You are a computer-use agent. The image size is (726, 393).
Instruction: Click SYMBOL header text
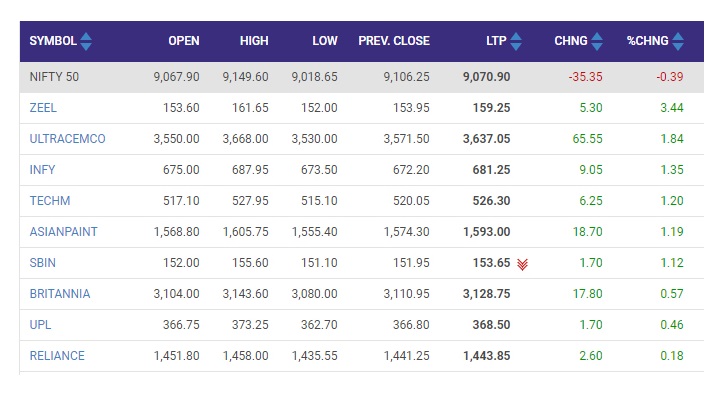click(53, 41)
